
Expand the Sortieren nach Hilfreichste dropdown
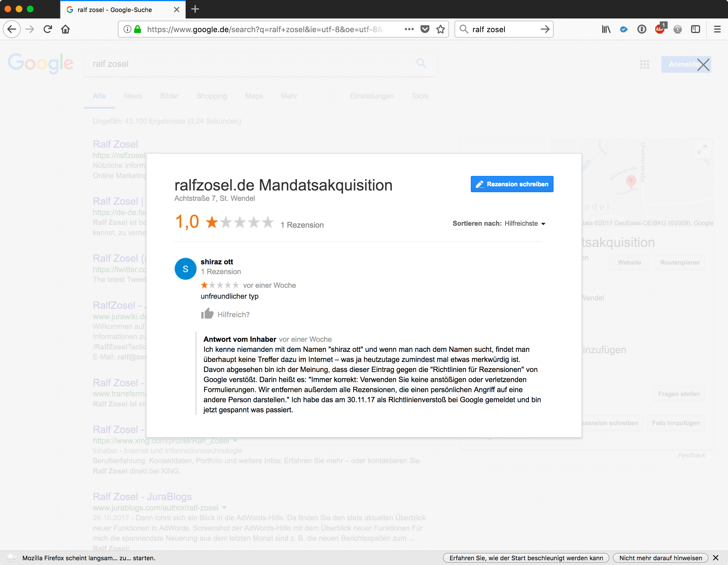525,223
